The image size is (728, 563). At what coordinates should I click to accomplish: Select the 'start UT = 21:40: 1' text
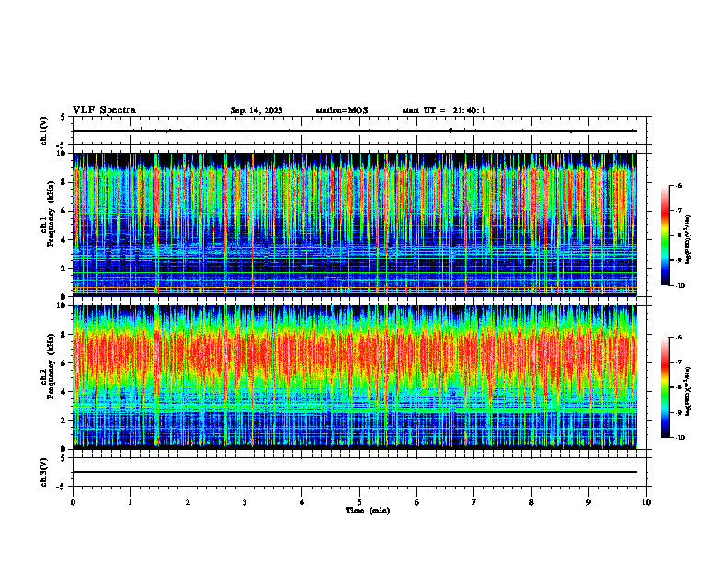[444, 110]
